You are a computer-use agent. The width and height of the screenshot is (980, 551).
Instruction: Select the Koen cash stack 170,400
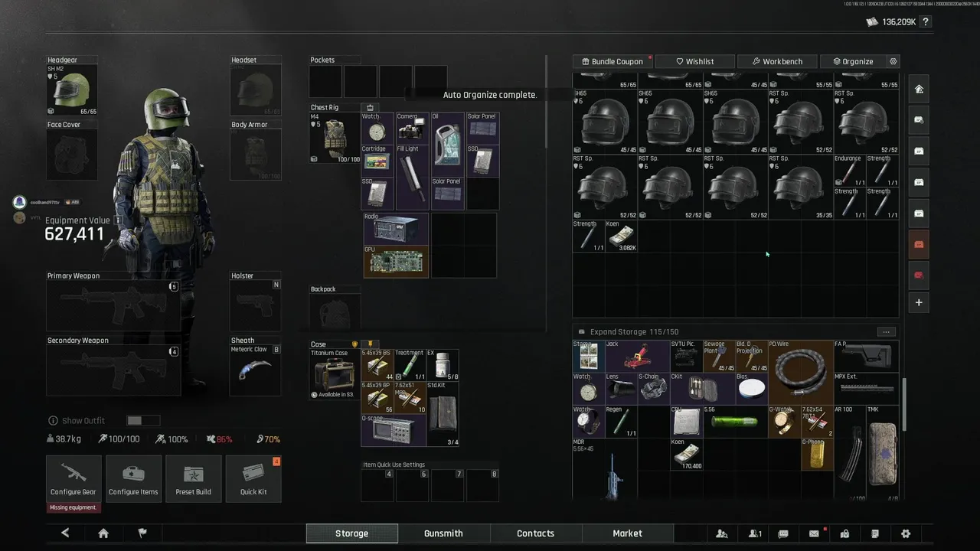[685, 454]
